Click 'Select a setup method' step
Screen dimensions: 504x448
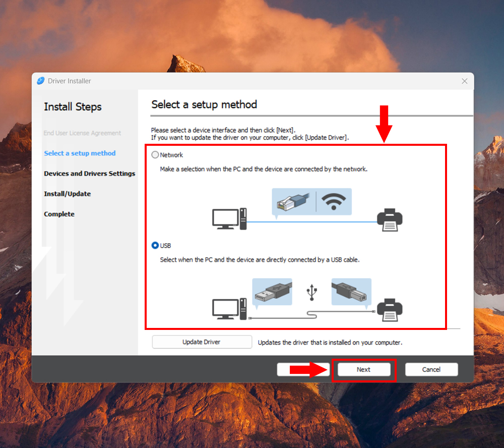(80, 153)
